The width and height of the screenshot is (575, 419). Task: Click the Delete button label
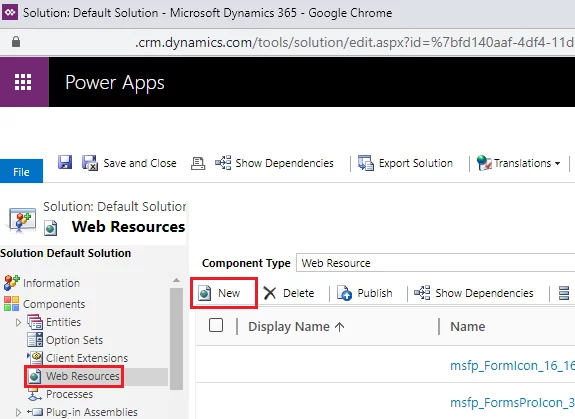click(x=299, y=293)
